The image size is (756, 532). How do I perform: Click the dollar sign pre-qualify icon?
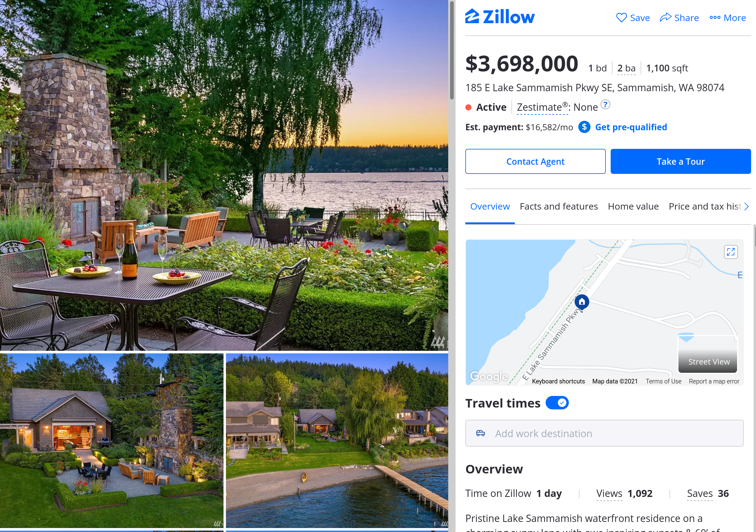(x=584, y=127)
